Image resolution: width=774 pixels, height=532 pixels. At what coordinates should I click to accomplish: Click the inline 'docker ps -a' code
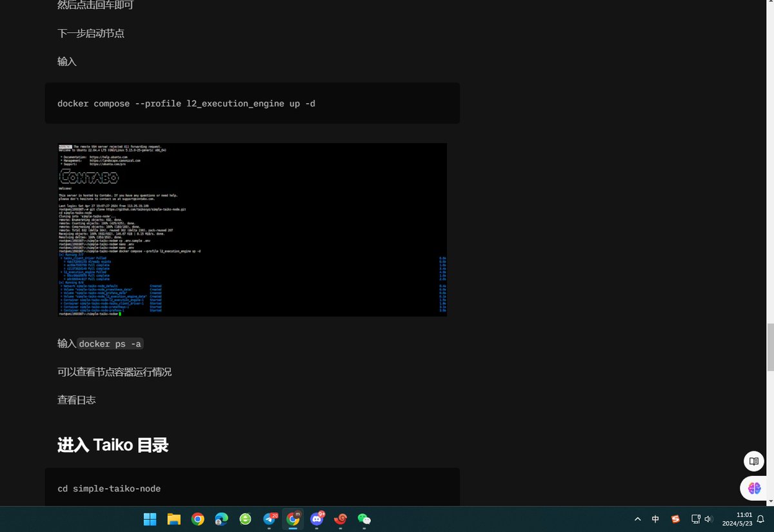pyautogui.click(x=110, y=344)
